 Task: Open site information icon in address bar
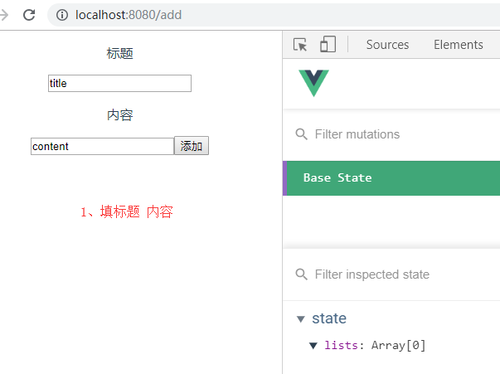pos(62,15)
